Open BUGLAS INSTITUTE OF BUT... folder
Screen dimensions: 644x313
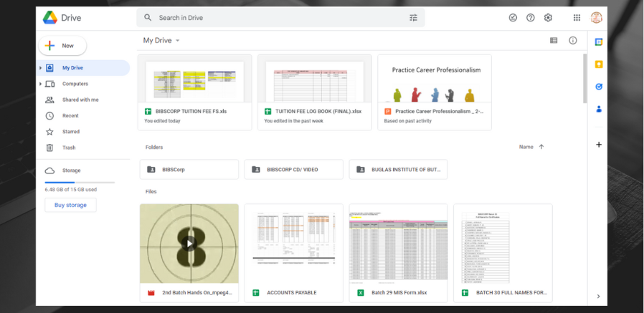pyautogui.click(x=399, y=170)
